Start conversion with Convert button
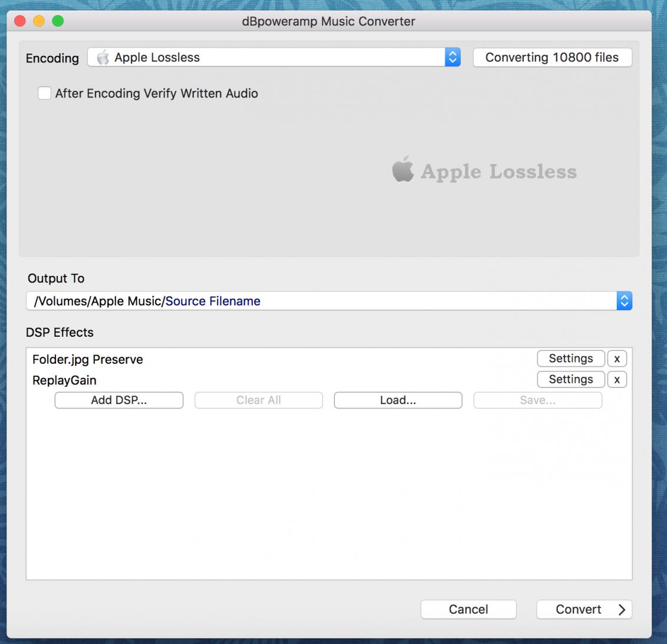667x644 pixels. [x=578, y=610]
